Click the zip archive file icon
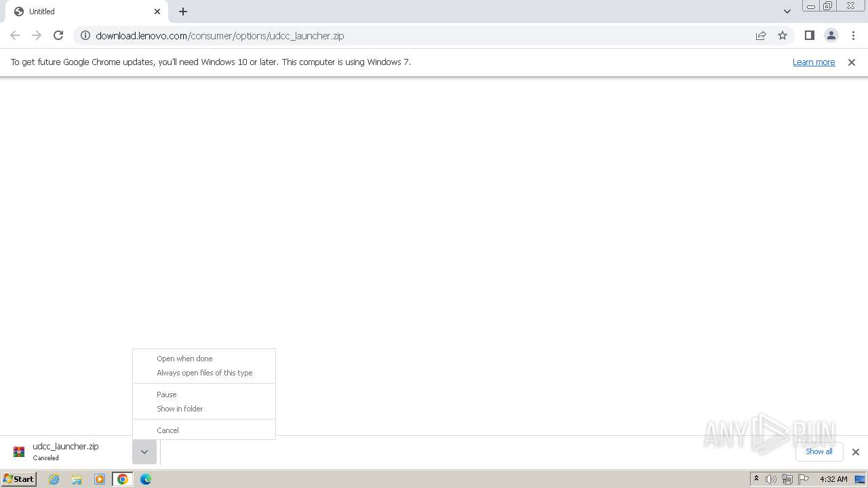This screenshot has height=488, width=868. pyautogui.click(x=19, y=452)
